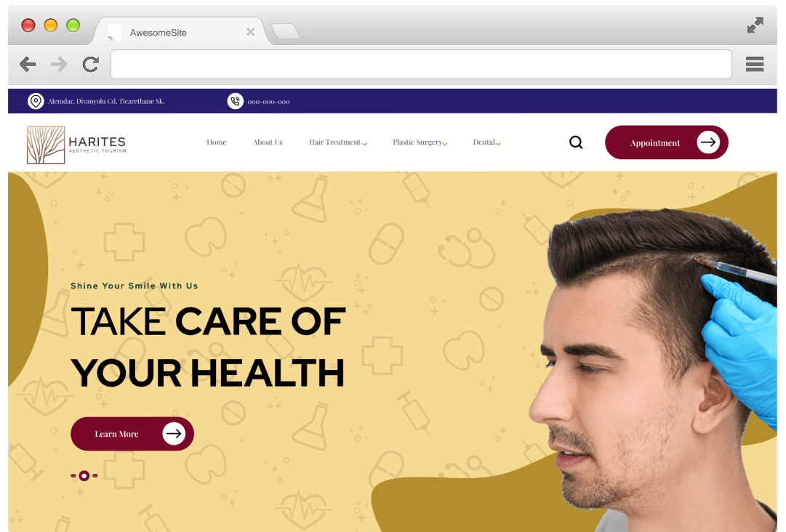Select the first slider dot
The image size is (786, 532).
click(73, 476)
